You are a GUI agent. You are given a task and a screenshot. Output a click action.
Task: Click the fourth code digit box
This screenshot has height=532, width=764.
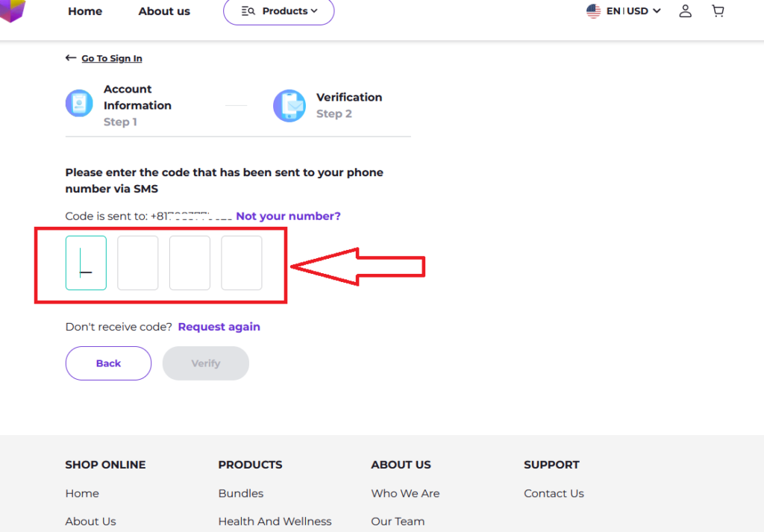(x=242, y=263)
